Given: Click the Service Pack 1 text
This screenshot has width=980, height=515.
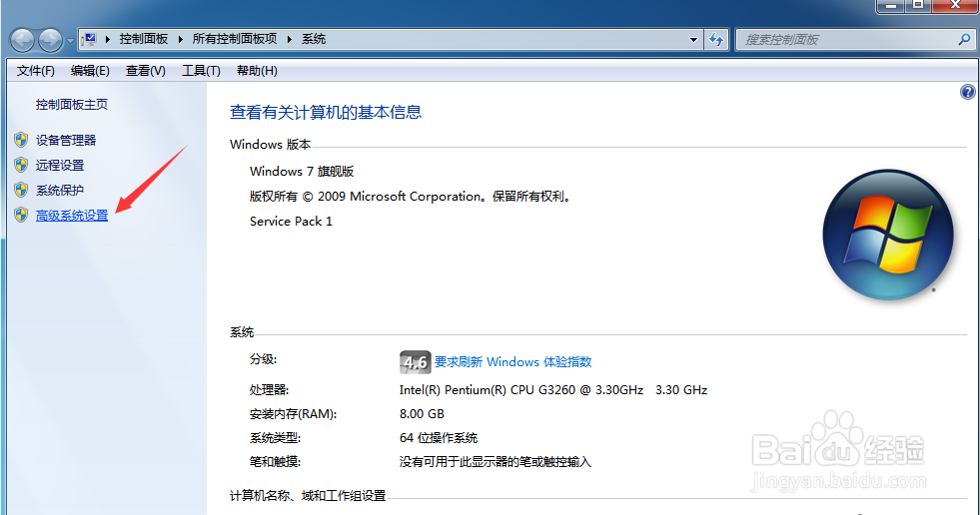Looking at the screenshot, I should (x=292, y=221).
